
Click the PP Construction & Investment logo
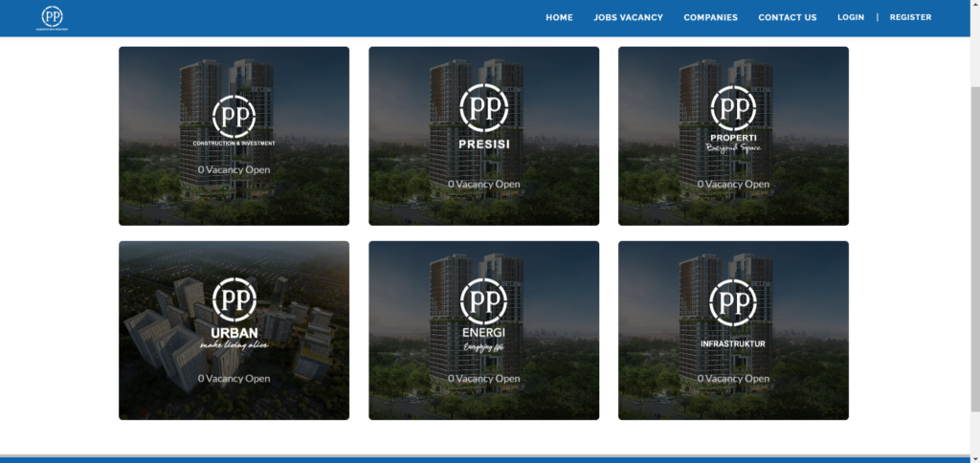[234, 120]
